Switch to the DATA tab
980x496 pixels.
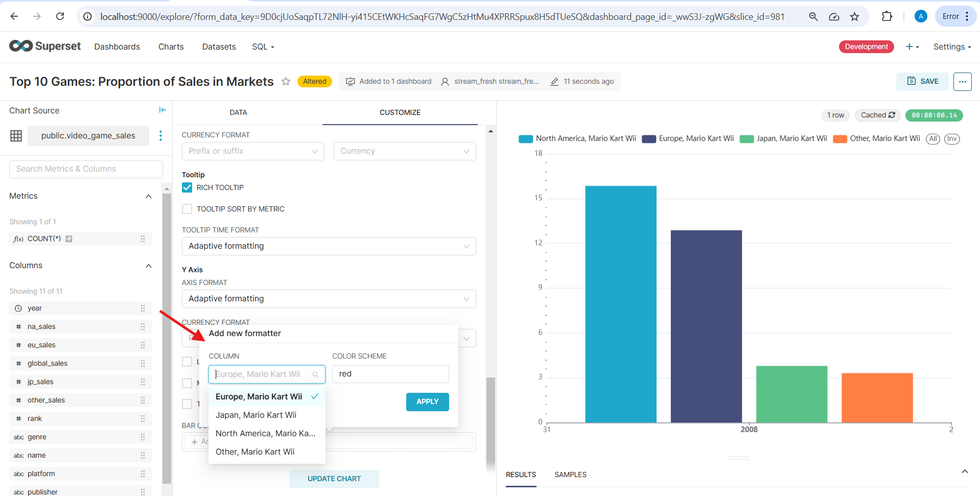pyautogui.click(x=238, y=112)
